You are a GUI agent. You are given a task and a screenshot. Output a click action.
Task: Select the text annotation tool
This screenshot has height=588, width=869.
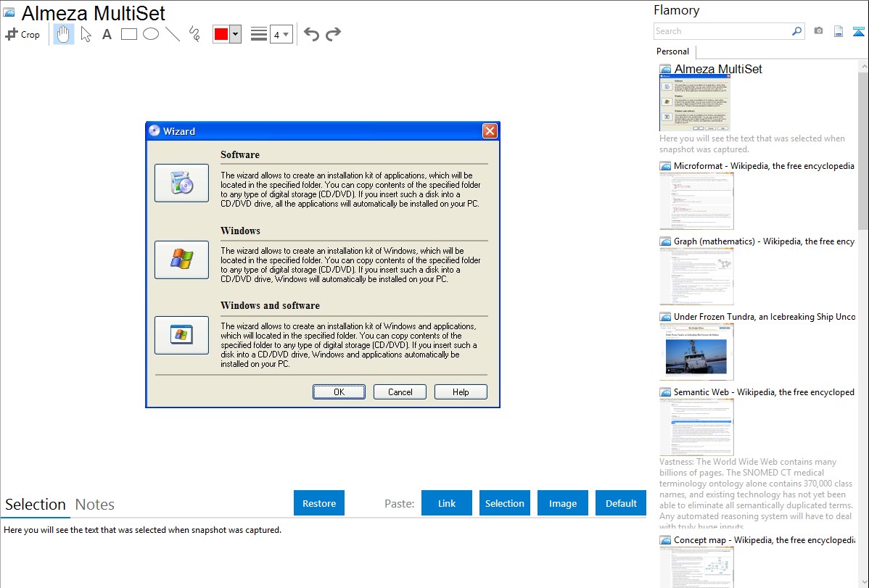point(107,34)
